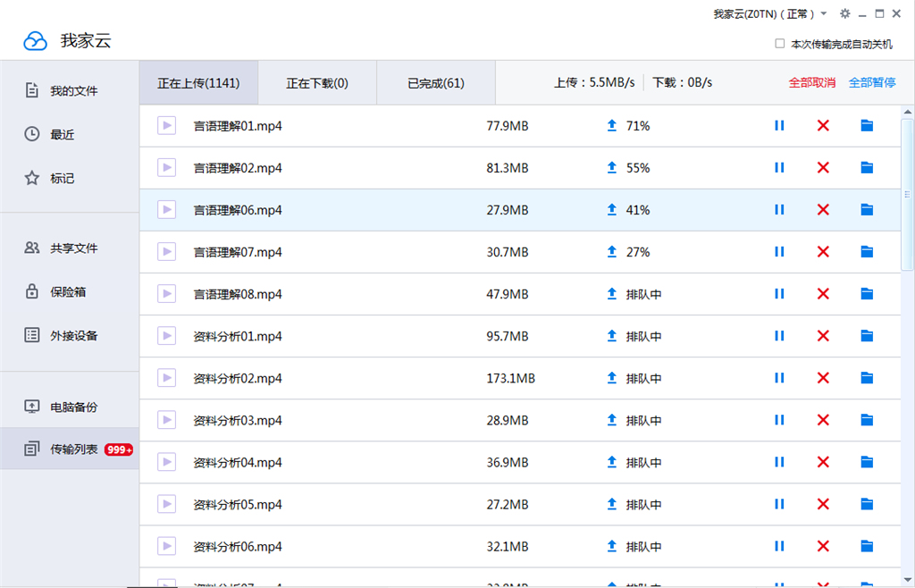Click 全部暂停 to pause all uploads

click(x=872, y=82)
